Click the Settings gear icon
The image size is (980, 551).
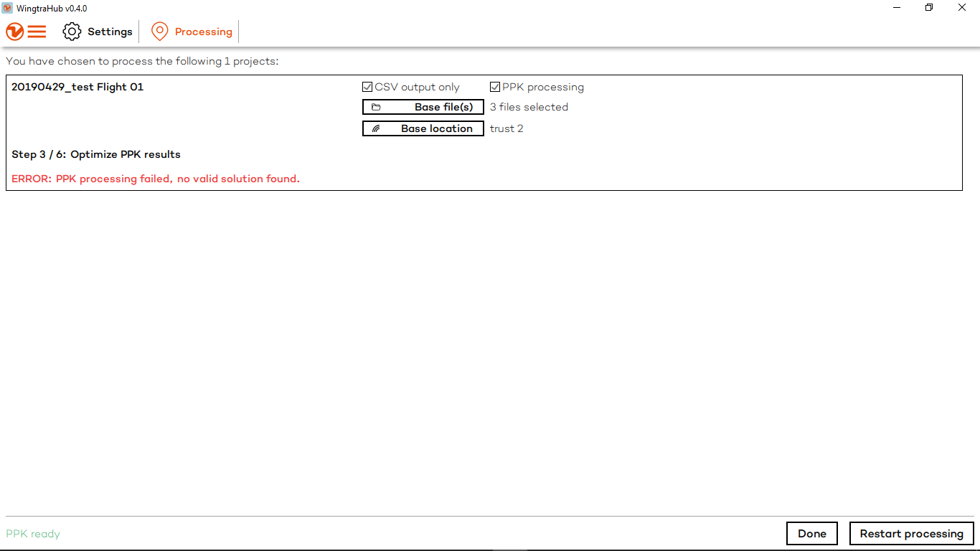[72, 32]
